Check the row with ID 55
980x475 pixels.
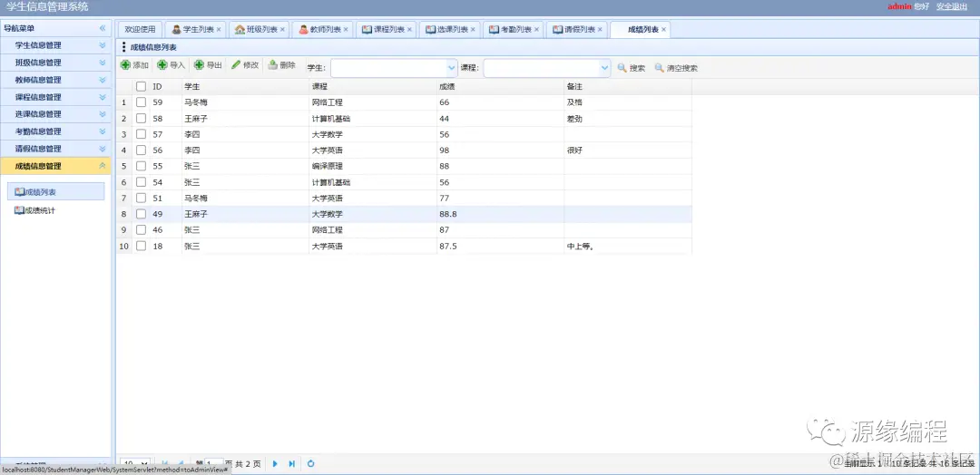142,166
